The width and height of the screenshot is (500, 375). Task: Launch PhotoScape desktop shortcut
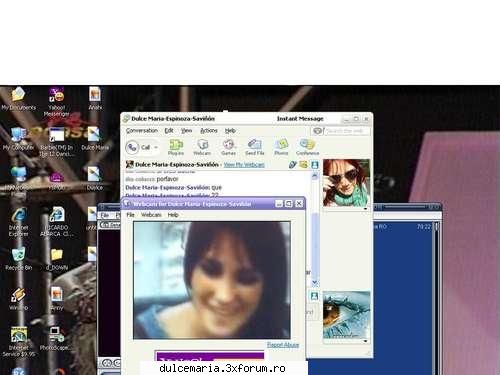click(x=56, y=339)
